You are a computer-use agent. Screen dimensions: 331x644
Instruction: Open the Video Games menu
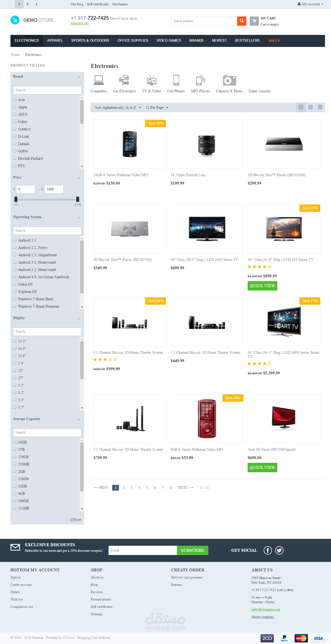pos(169,41)
